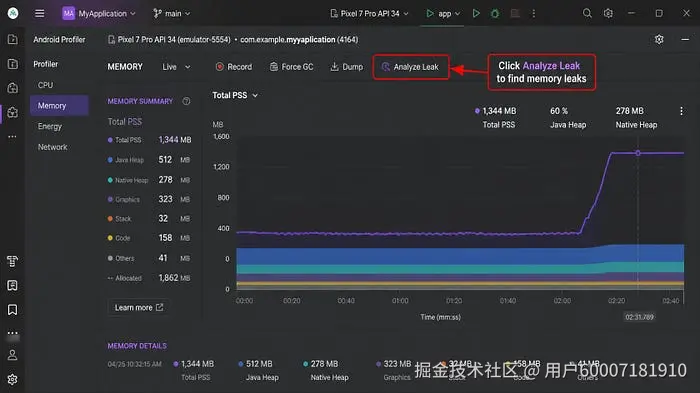Click the 1,862 MB Allocated value

(175, 278)
